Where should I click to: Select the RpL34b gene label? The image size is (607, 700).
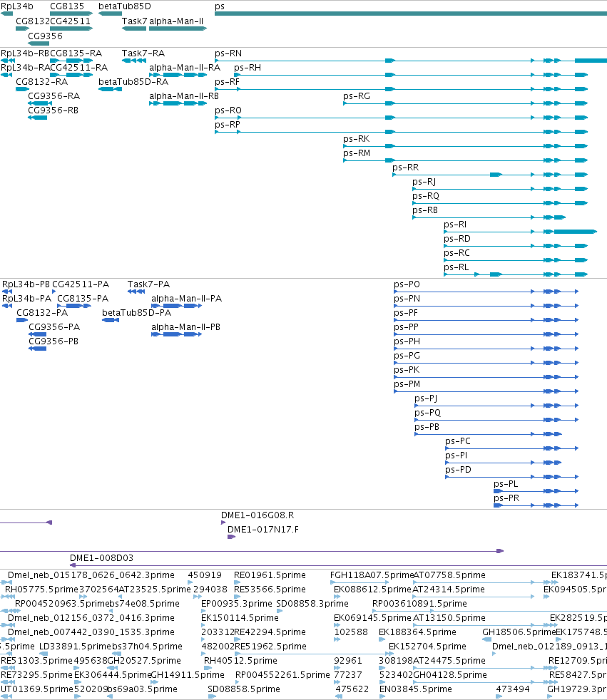point(17,6)
